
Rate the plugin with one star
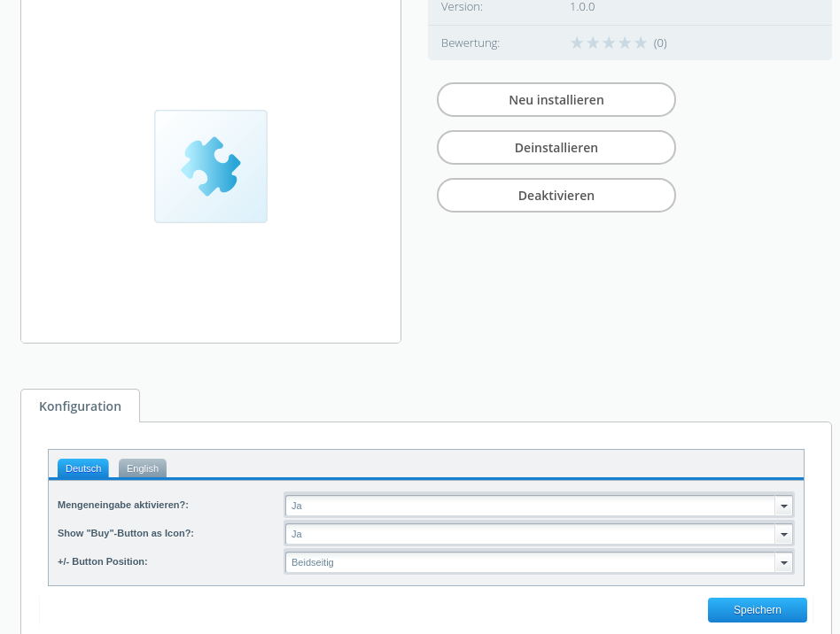pos(577,43)
